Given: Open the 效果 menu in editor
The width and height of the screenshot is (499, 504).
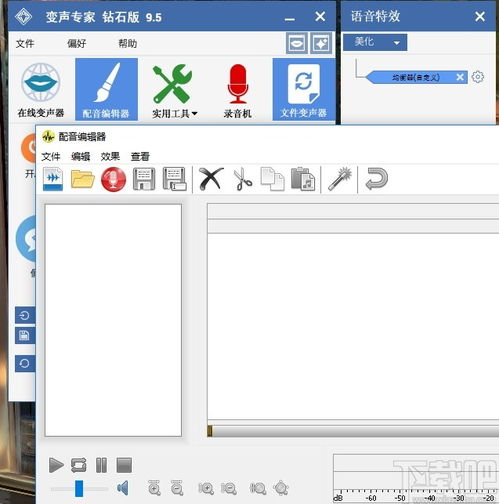Looking at the screenshot, I should click(x=110, y=156).
